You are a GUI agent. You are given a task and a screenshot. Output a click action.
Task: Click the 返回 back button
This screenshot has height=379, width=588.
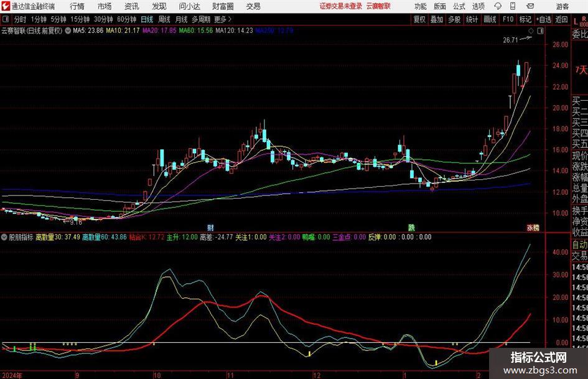point(561,19)
